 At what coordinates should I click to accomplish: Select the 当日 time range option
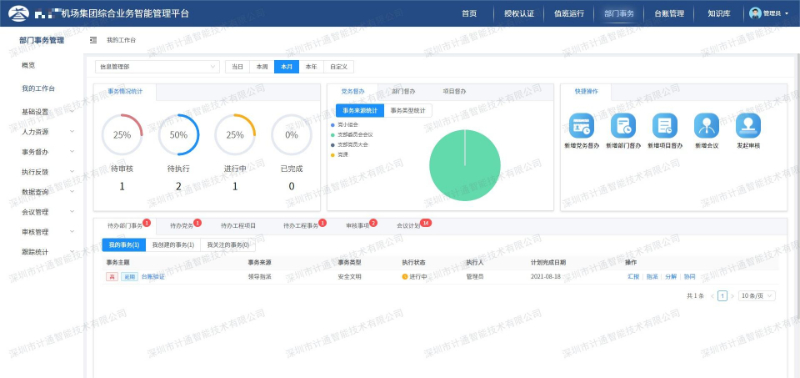[237, 67]
